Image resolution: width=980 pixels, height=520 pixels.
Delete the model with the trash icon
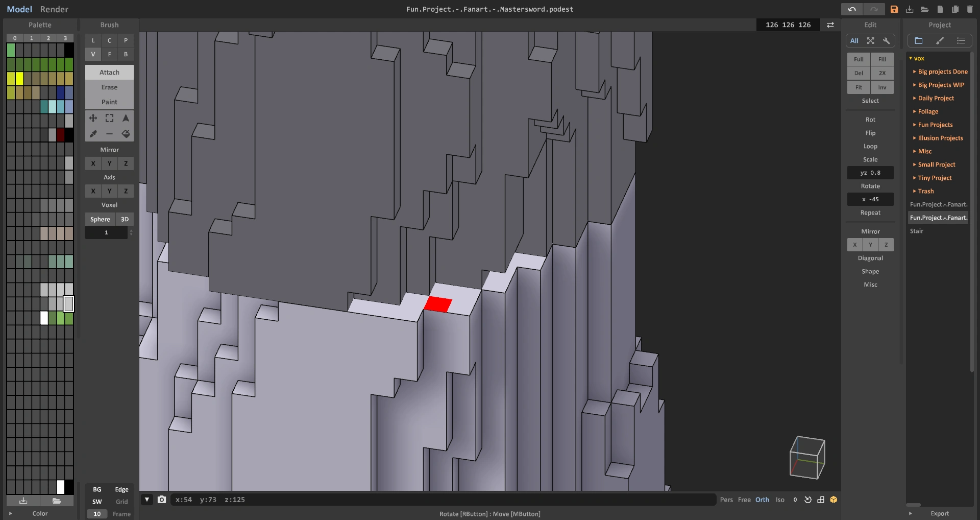[x=970, y=9]
